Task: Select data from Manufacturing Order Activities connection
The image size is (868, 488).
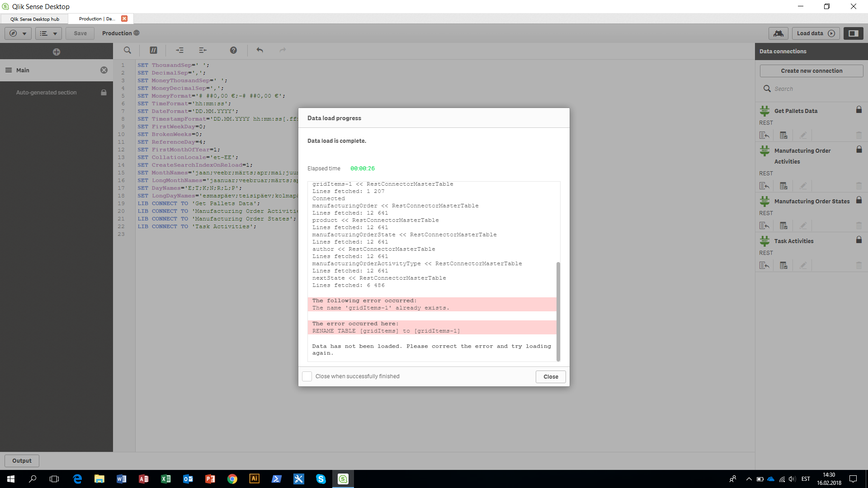Action: pos(784,186)
